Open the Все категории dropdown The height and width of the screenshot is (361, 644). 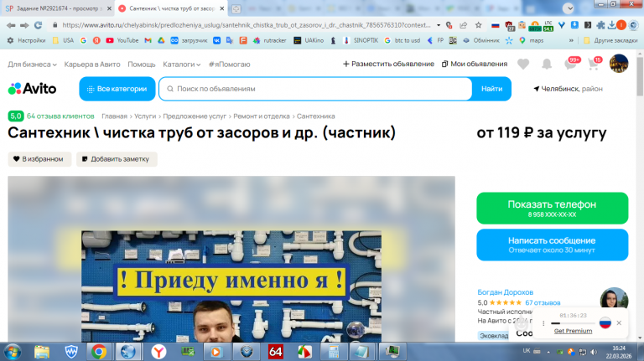117,89
